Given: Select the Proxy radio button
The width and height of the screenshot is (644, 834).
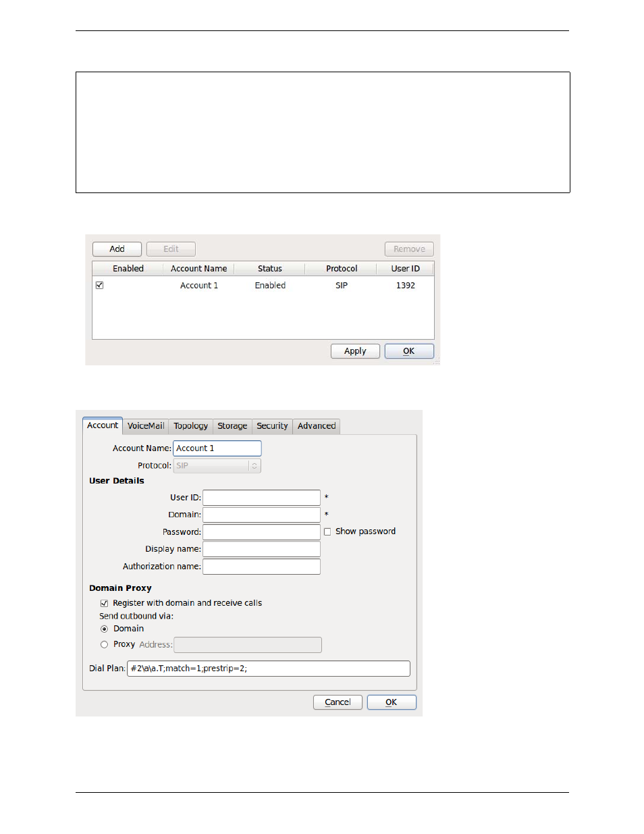Looking at the screenshot, I should click(x=104, y=644).
